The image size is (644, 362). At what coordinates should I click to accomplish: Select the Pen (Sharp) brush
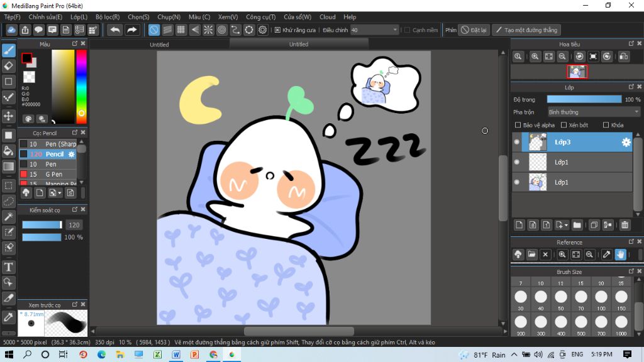coord(48,144)
